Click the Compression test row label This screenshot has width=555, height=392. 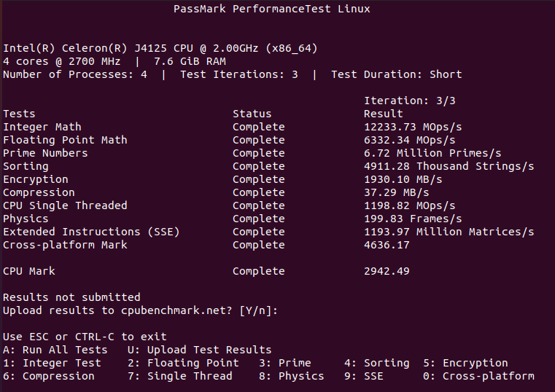coord(39,192)
